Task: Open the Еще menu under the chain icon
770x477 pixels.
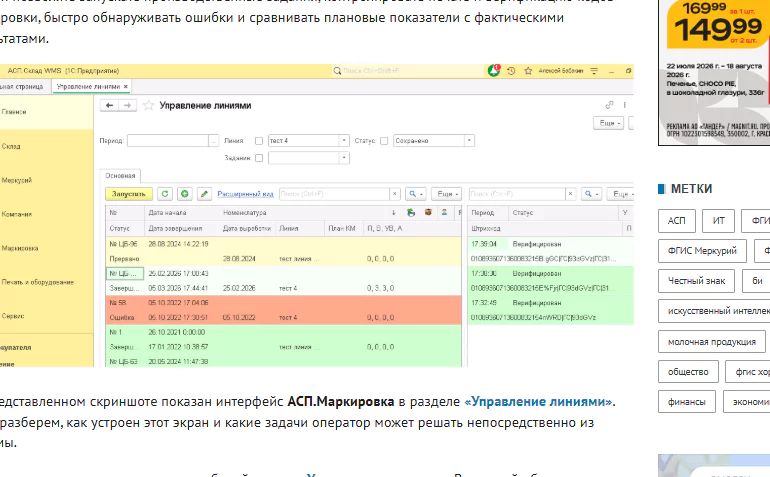Action: pyautogui.click(x=609, y=123)
